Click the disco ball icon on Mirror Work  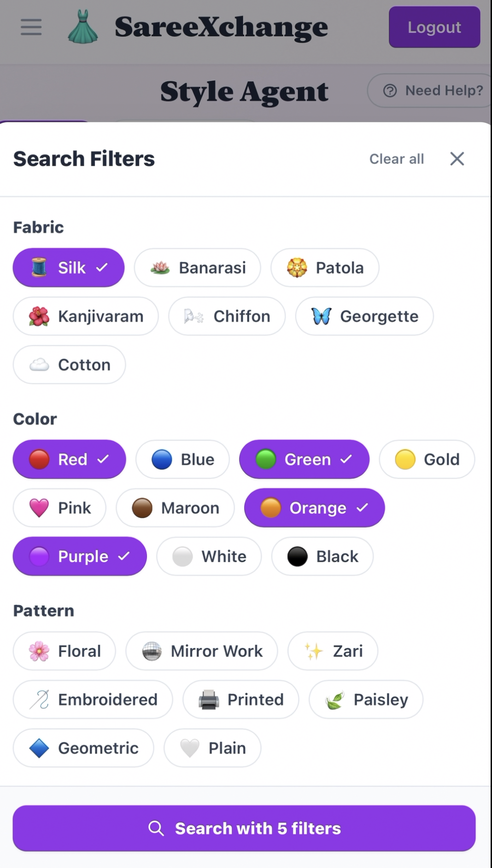point(152,651)
